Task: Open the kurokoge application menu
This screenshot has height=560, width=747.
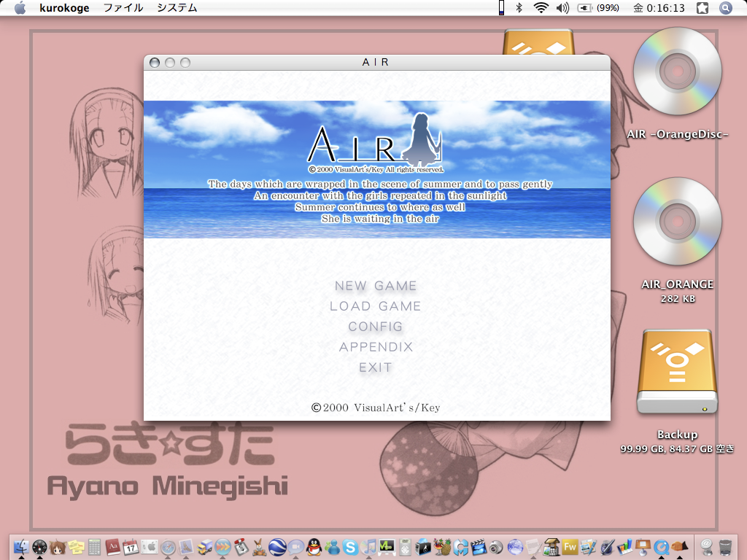Action: [x=64, y=8]
